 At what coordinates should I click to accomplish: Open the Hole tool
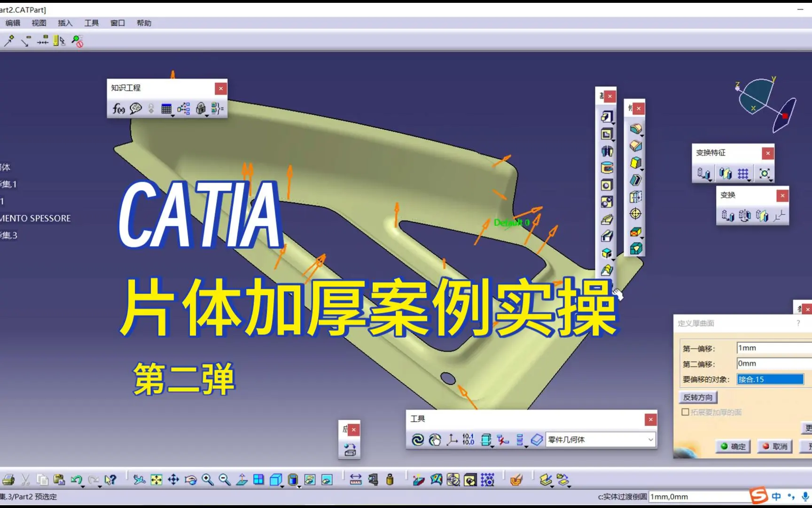tap(607, 185)
